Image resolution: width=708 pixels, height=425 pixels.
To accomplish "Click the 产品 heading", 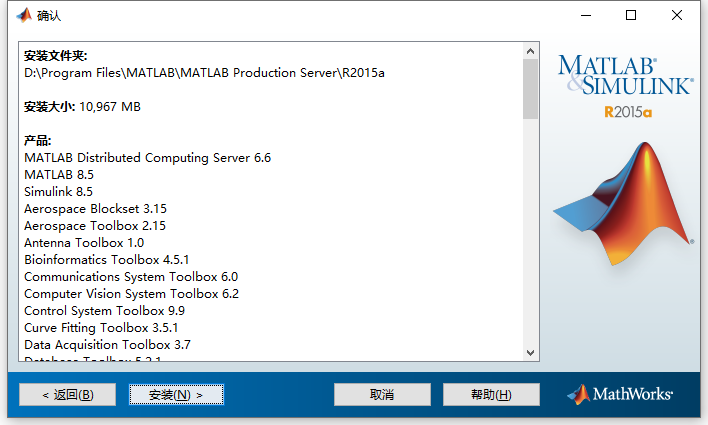I will pos(37,140).
